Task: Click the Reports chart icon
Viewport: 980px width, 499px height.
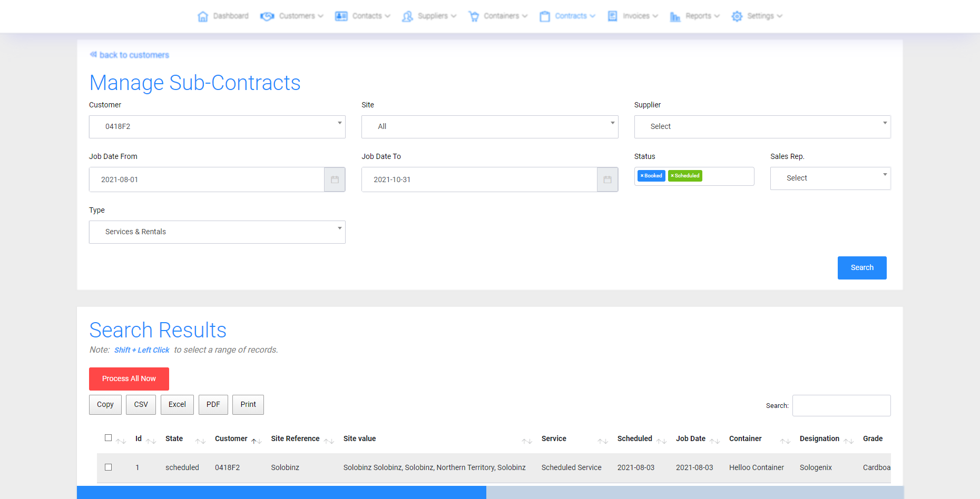Action: (675, 16)
